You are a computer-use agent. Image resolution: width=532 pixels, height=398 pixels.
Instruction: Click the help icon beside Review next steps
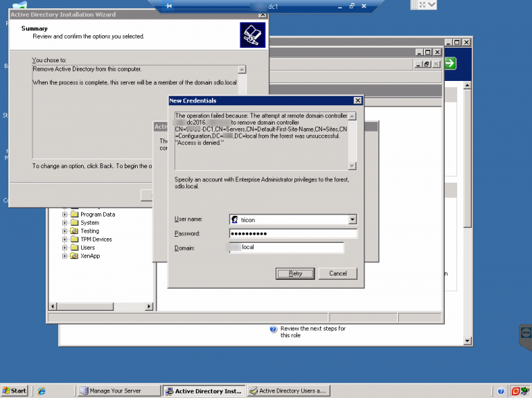273,329
